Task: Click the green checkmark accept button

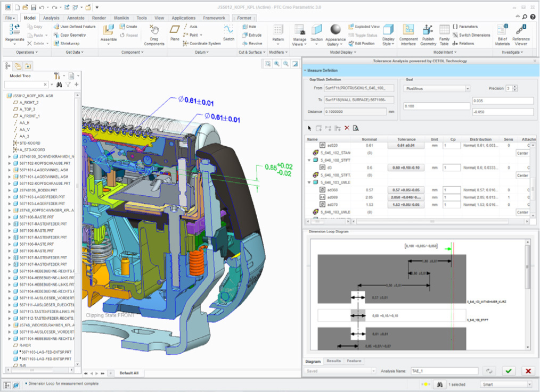Action: (x=508, y=371)
